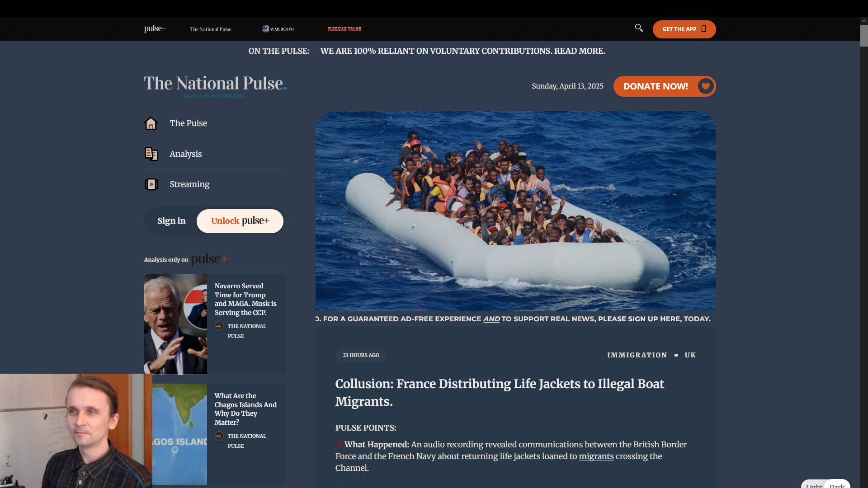Open the Navarro article thumbnail
The image size is (868, 488).
coord(175,324)
